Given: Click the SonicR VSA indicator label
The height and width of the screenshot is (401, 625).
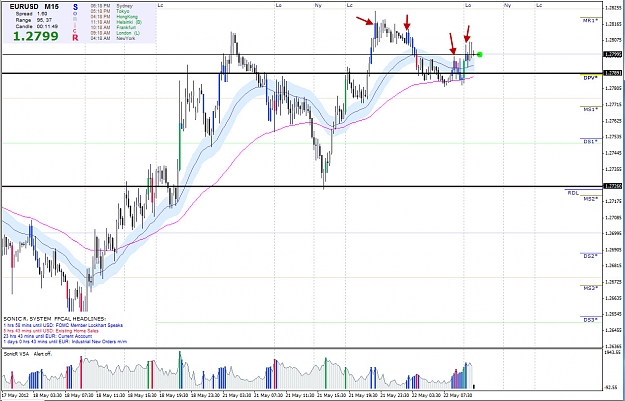Looking at the screenshot, I should tap(16, 354).
